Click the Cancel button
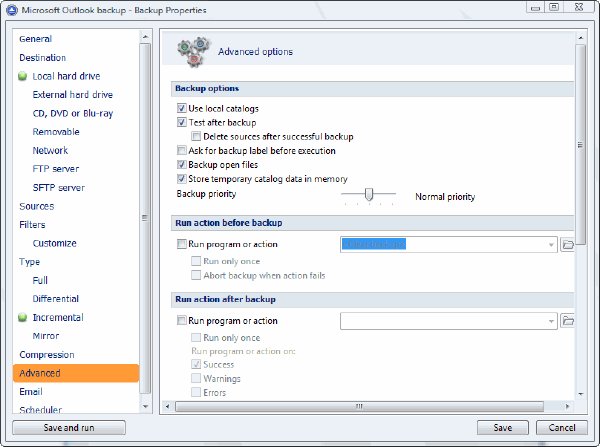This screenshot has height=447, width=600. click(x=562, y=427)
